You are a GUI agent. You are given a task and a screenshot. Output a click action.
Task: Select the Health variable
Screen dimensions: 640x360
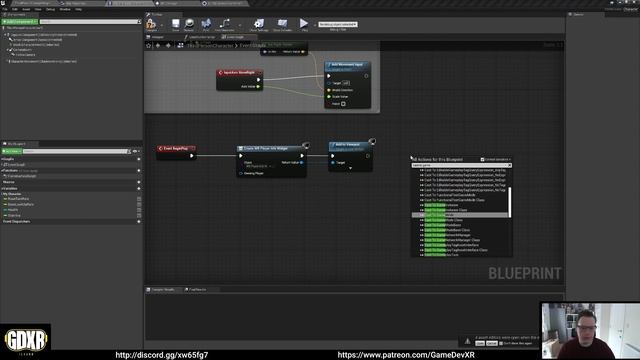coord(13,210)
